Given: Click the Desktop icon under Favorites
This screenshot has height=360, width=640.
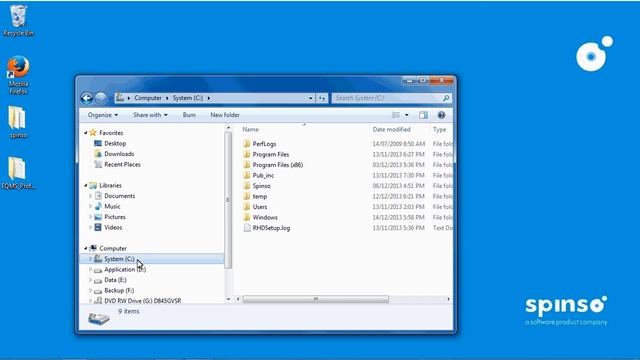Looking at the screenshot, I should pyautogui.click(x=98, y=143).
